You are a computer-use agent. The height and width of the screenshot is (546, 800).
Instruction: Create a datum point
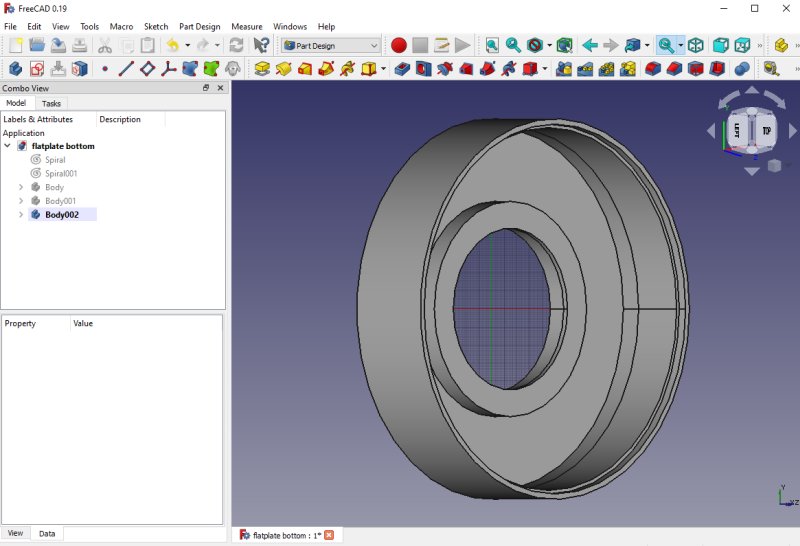pyautogui.click(x=105, y=68)
